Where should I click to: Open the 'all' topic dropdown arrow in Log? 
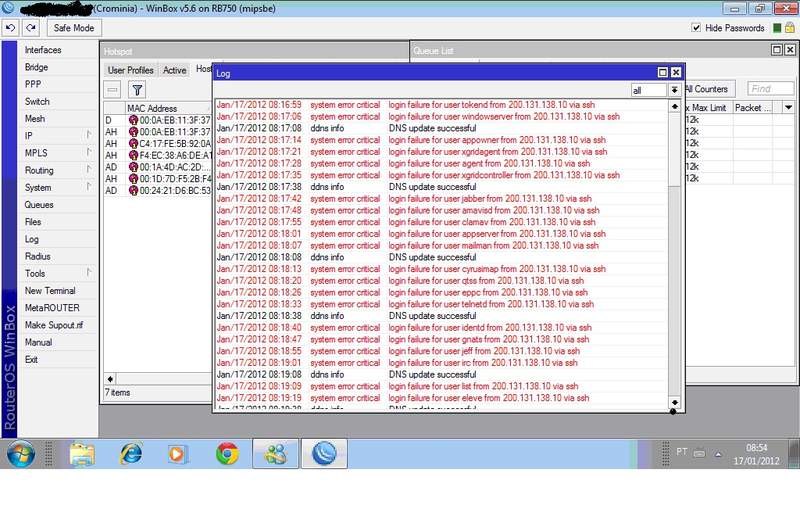(x=674, y=90)
